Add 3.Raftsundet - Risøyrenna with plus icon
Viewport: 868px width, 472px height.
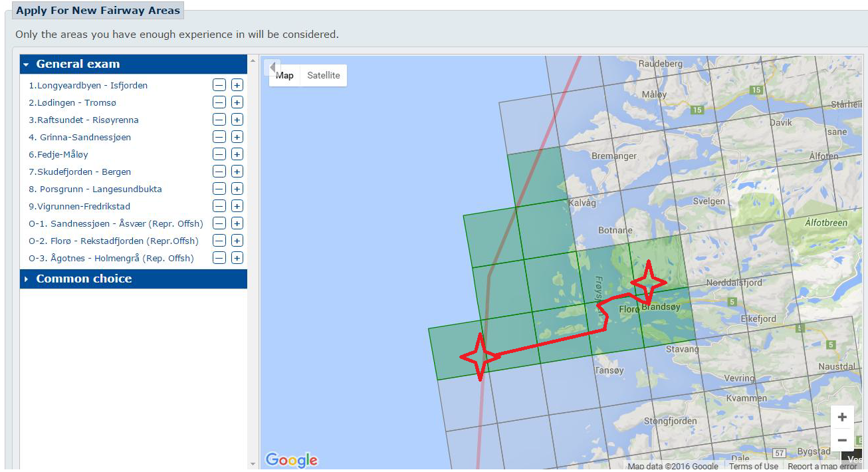[x=237, y=120]
